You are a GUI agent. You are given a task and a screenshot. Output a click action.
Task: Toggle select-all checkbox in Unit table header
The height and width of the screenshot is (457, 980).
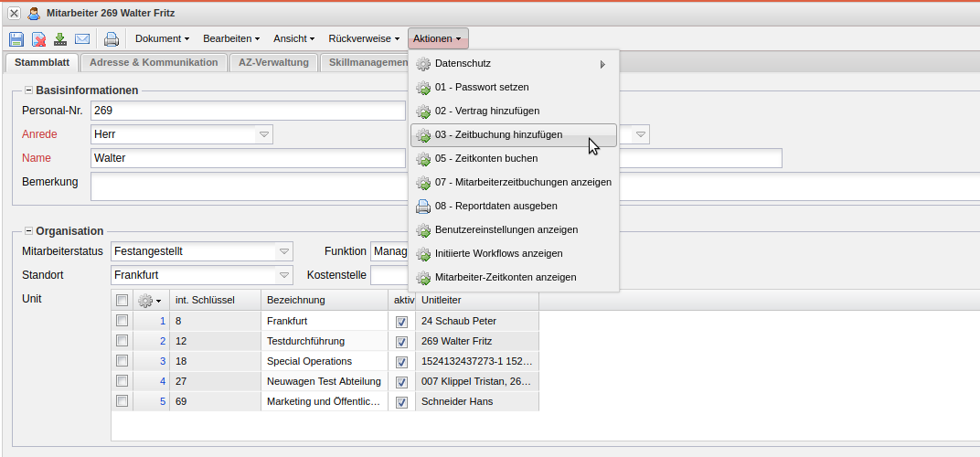click(x=122, y=301)
